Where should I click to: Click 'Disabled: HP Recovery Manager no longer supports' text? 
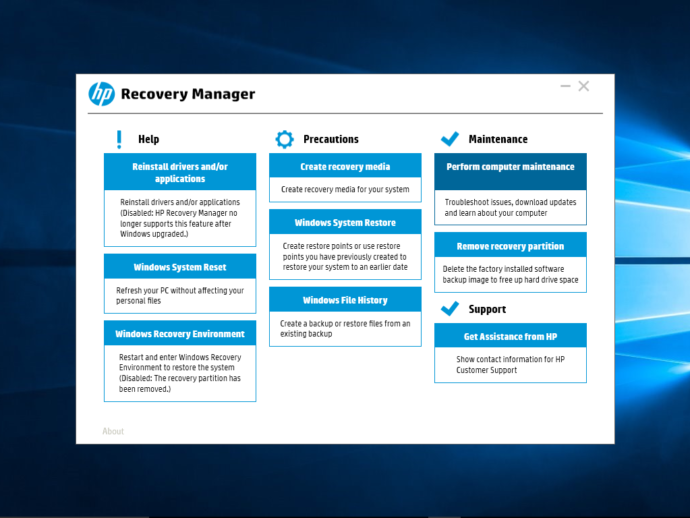pyautogui.click(x=179, y=223)
